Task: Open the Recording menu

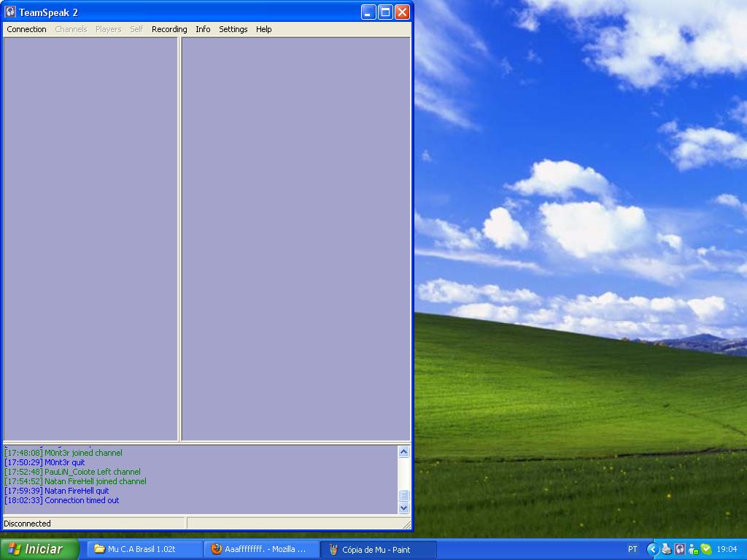Action: tap(169, 29)
